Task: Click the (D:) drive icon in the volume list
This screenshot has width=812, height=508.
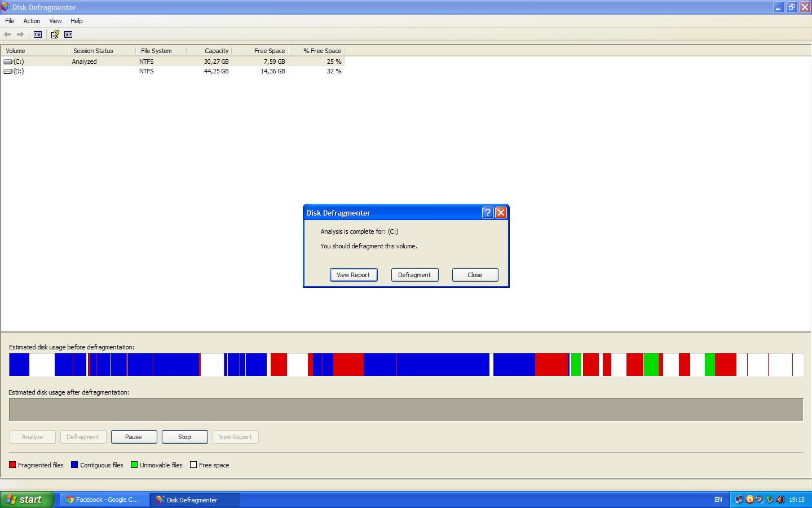Action: [8, 71]
